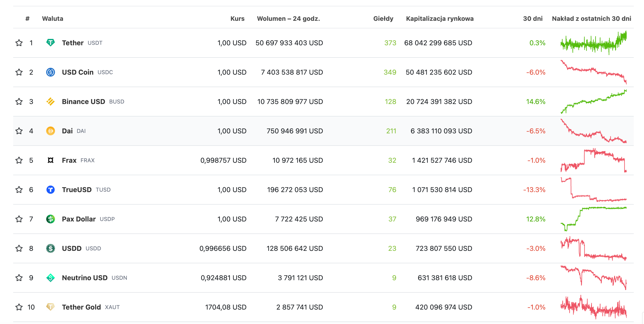Image resolution: width=644 pixels, height=324 pixels.
Task: Click the Tether coin logo icon
Action: (x=51, y=43)
